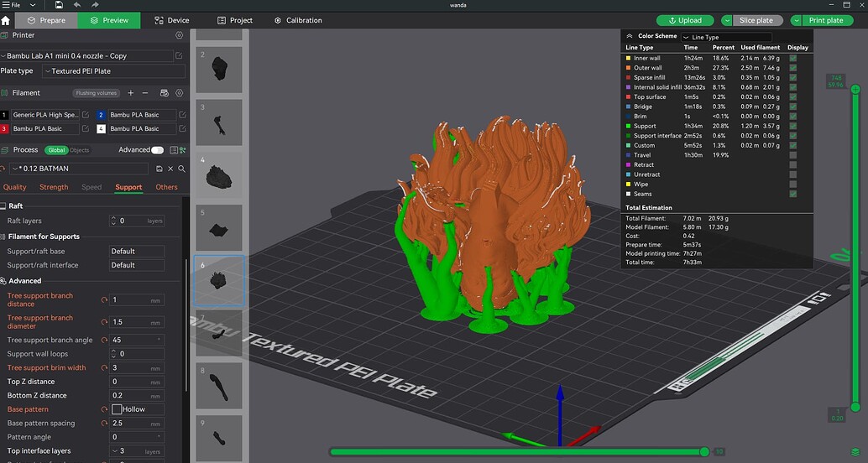The image size is (868, 463).
Task: Collapse the Color Scheme legend panel
Action: (629, 36)
